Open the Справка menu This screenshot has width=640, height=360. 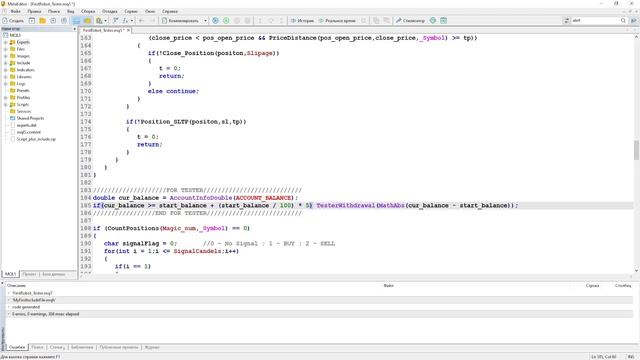(170, 11)
